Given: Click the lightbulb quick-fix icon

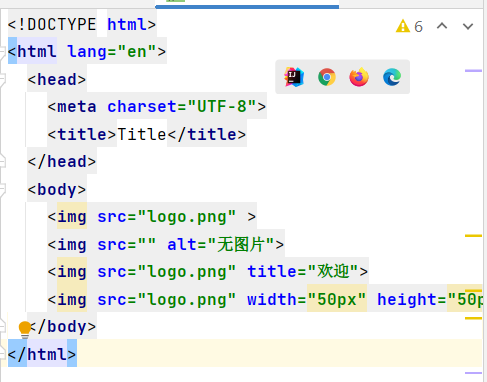Looking at the screenshot, I should point(25,330).
